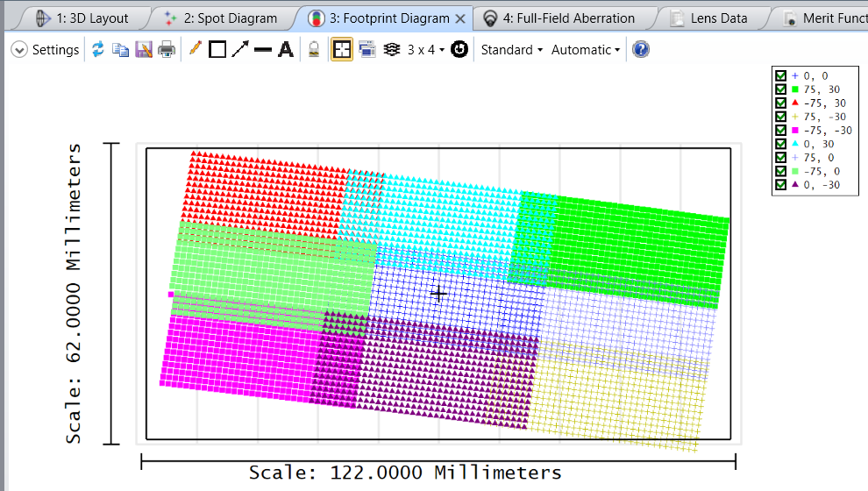Select the pencil annotation tool
The height and width of the screenshot is (491, 868).
195,49
